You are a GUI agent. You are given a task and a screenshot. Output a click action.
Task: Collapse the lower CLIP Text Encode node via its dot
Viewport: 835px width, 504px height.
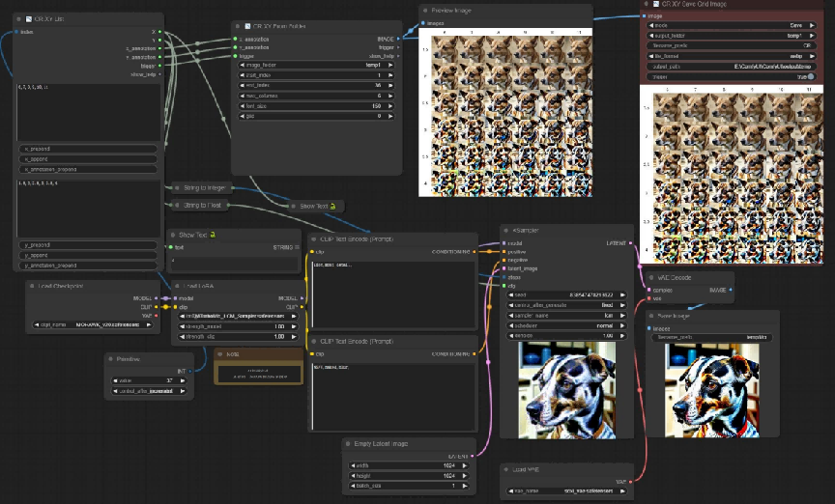[314, 342]
